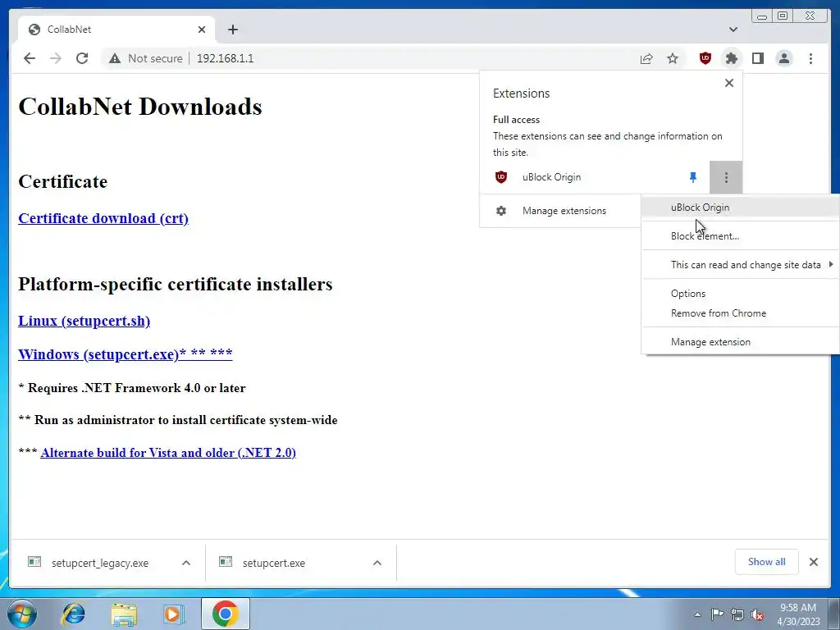840x630 pixels.
Task: Click uBlock Origin more actions button
Action: pos(726,177)
